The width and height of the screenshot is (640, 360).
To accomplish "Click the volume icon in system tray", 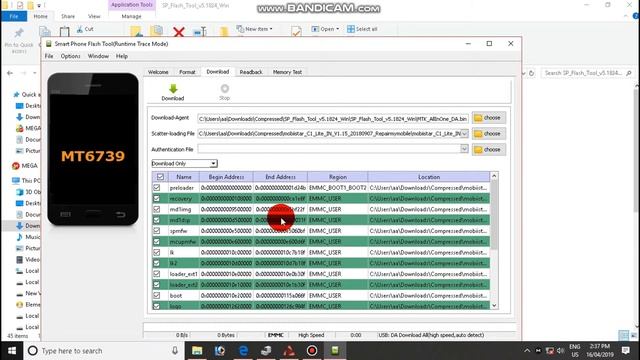I will 560,351.
